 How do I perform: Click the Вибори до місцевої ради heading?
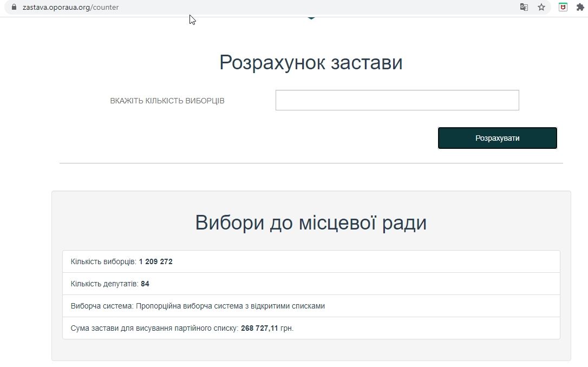point(311,223)
